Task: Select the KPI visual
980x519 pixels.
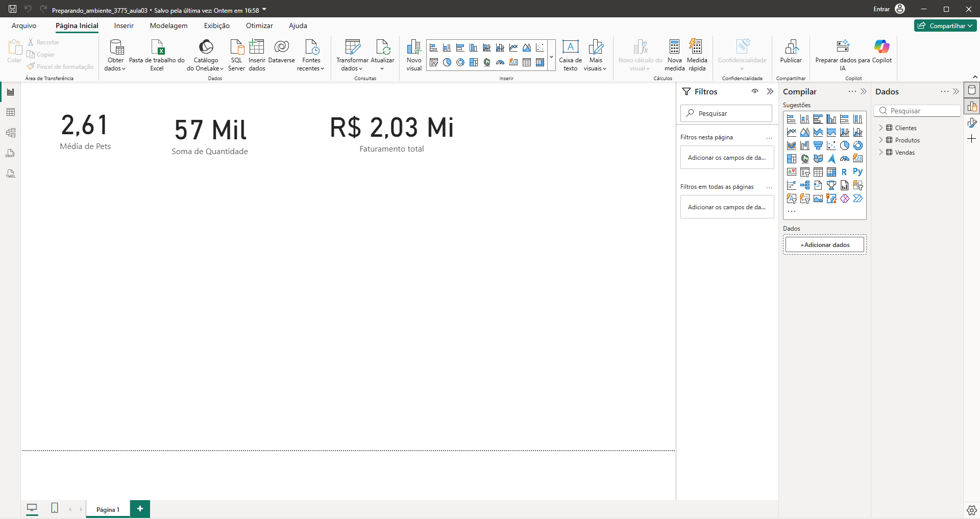Action: coord(791,172)
